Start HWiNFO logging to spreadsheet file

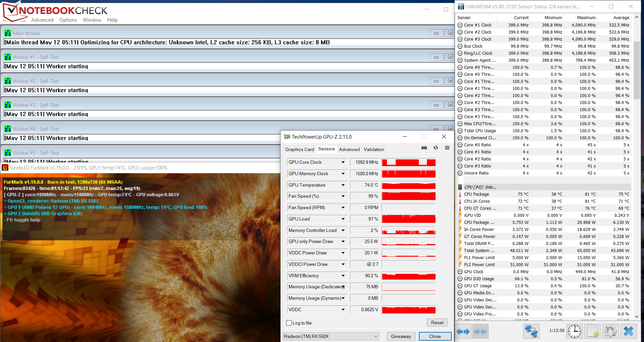pos(592,331)
